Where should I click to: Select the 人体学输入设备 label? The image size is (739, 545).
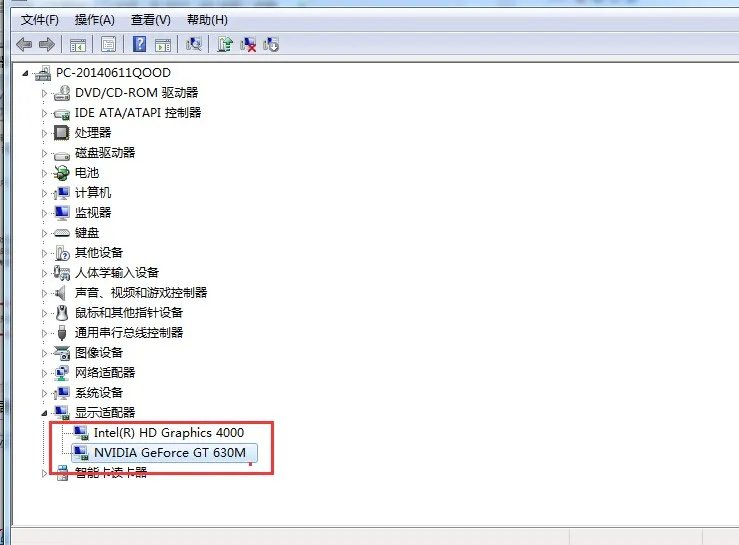point(117,272)
